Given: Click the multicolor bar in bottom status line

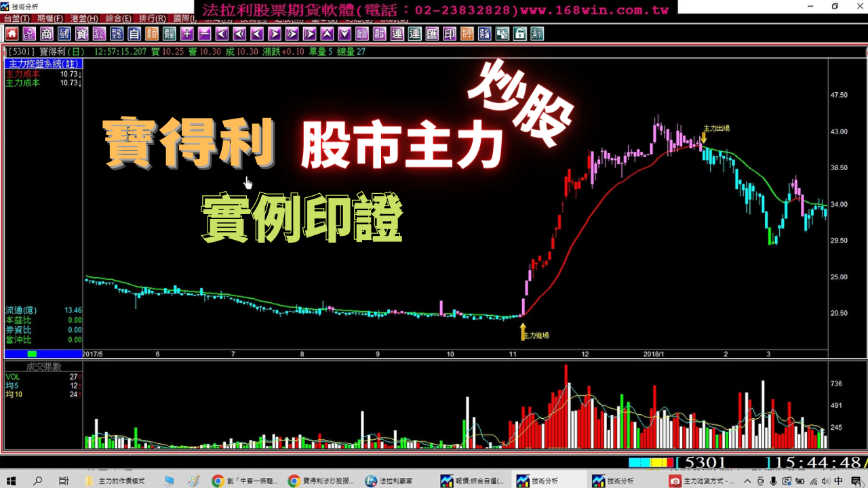Looking at the screenshot, I should pos(651,462).
